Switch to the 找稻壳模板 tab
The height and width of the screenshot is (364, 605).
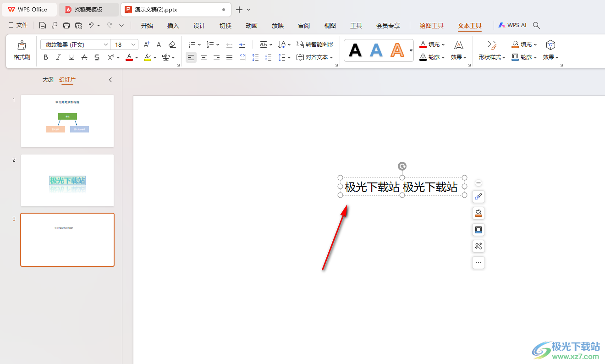pyautogui.click(x=88, y=9)
